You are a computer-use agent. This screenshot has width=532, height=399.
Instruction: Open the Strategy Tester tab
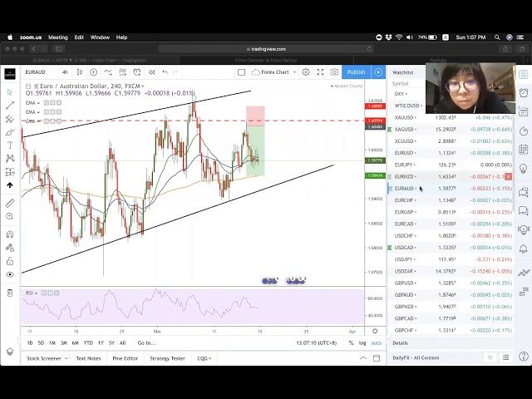click(167, 358)
